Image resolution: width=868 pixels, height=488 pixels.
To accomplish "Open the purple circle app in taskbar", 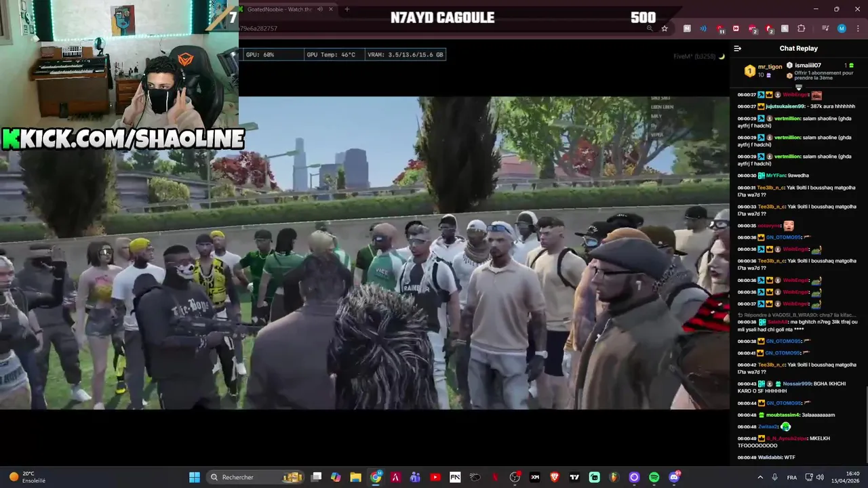I will [634, 477].
